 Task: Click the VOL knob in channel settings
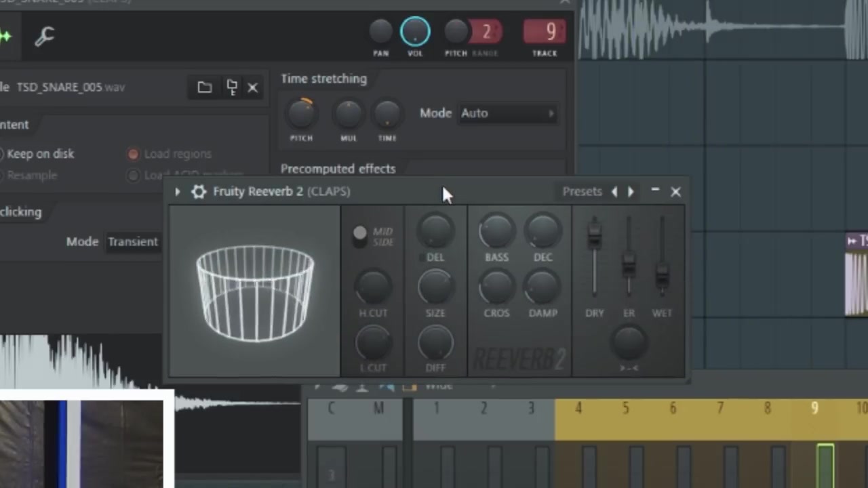pyautogui.click(x=415, y=31)
